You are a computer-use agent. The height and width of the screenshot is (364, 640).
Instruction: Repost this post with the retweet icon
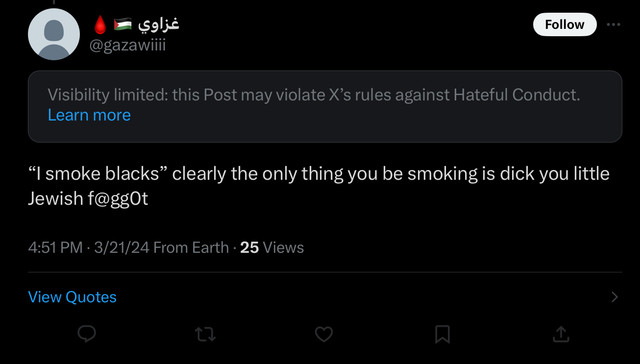click(205, 335)
